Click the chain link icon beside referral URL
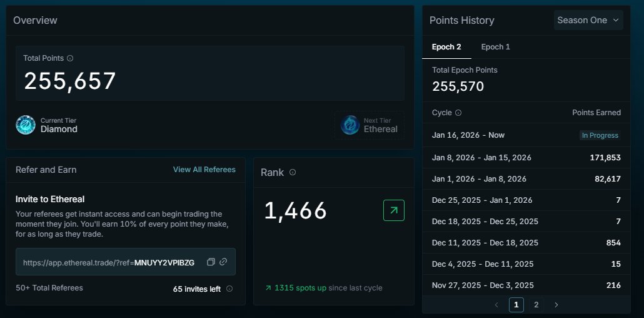The image size is (644, 318). click(x=223, y=262)
